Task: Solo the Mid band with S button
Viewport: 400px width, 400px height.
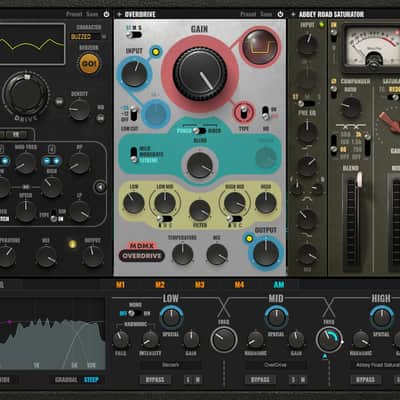Action: point(294,379)
